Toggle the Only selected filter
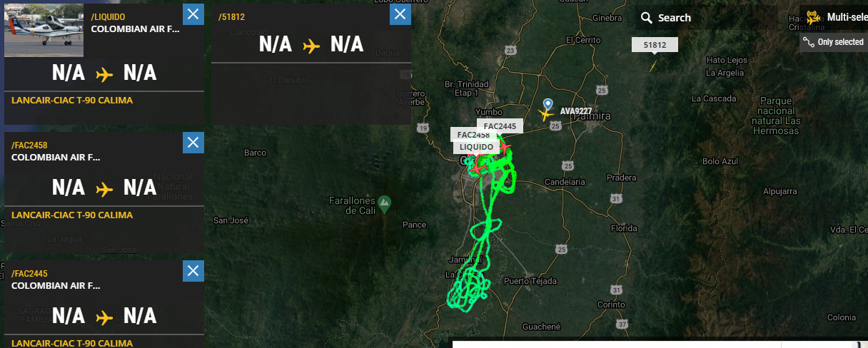The image size is (868, 348). (x=832, y=42)
